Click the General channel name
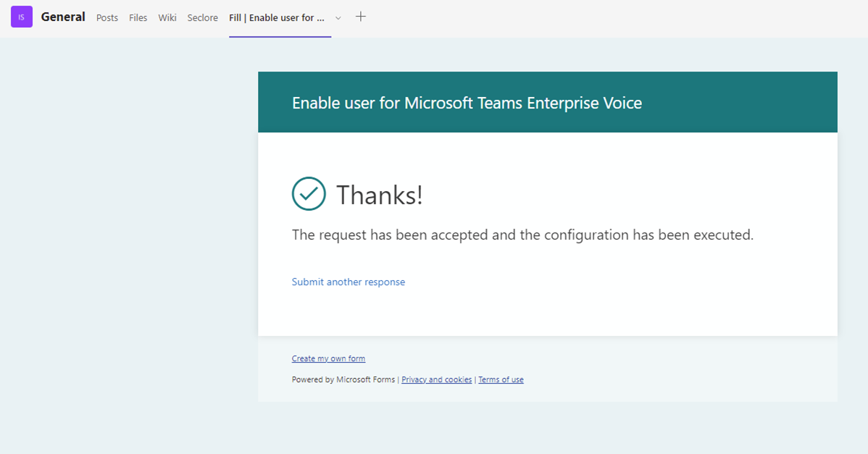The image size is (868, 454). tap(63, 17)
